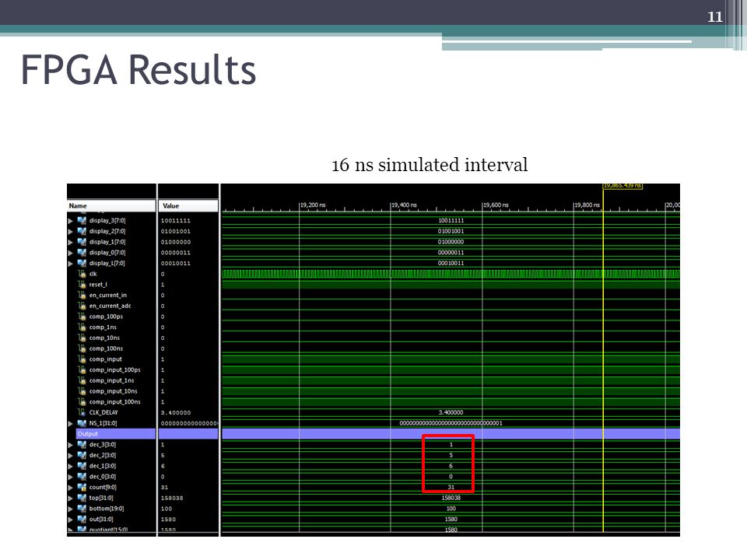Click the en_current_in signal icon
This screenshot has width=747, height=560.
82,296
